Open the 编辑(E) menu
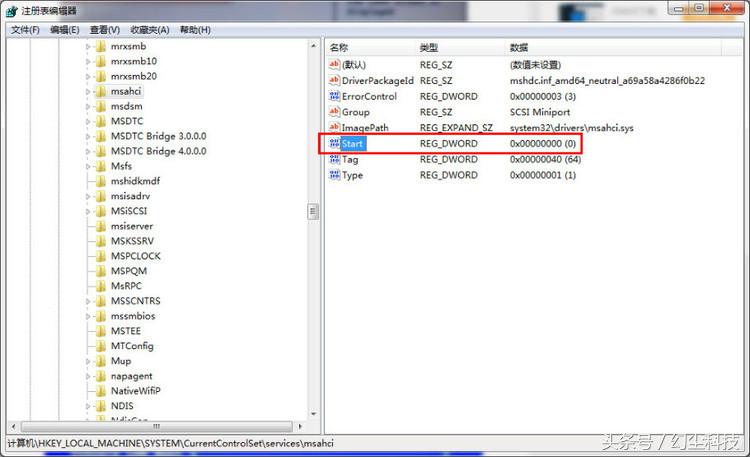The image size is (750, 457). click(65, 30)
